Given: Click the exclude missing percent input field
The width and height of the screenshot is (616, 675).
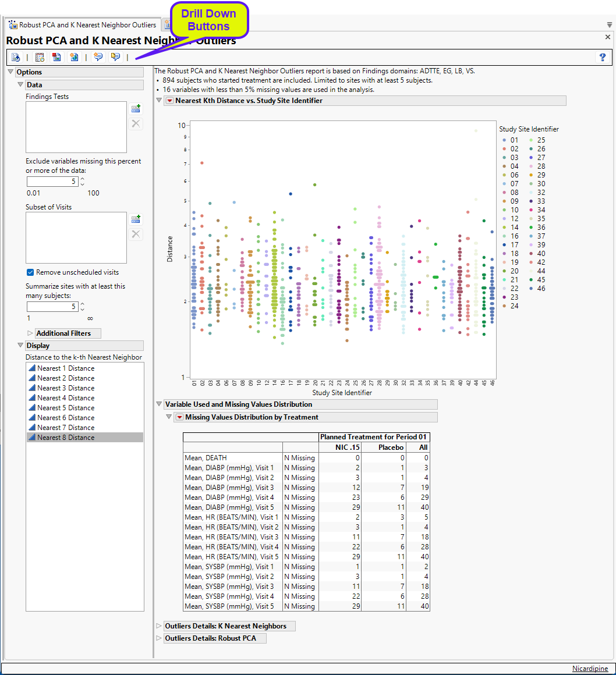Looking at the screenshot, I should (52, 182).
